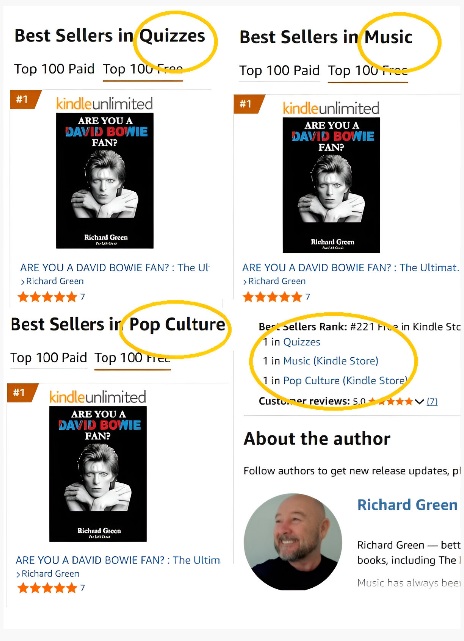
Task: Open the Music (Kindle Store) rank link
Action: [x=331, y=361]
